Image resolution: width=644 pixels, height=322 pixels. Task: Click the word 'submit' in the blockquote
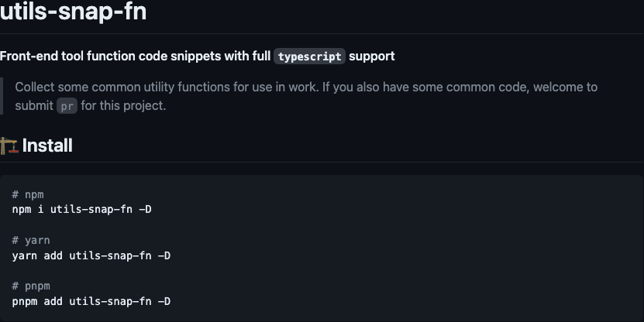tap(34, 106)
